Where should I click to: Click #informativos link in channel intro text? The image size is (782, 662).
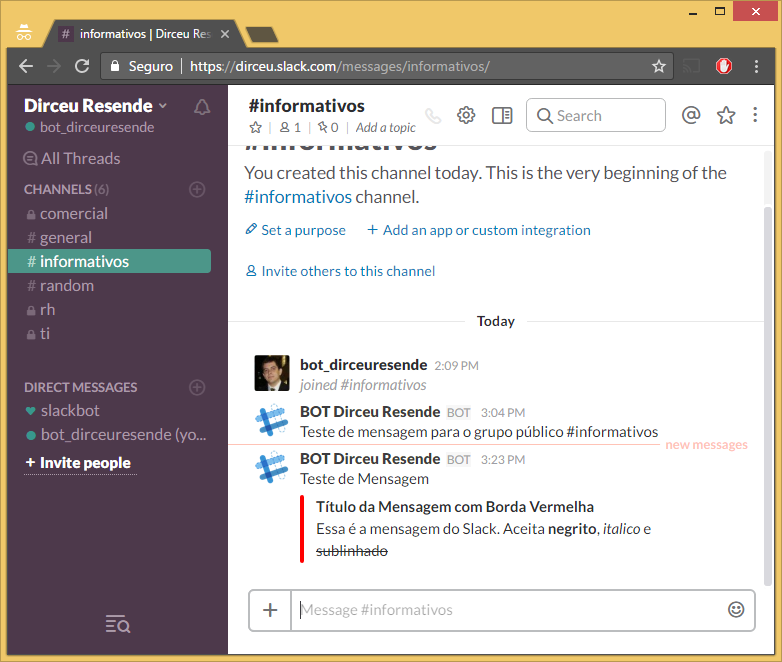tap(298, 197)
